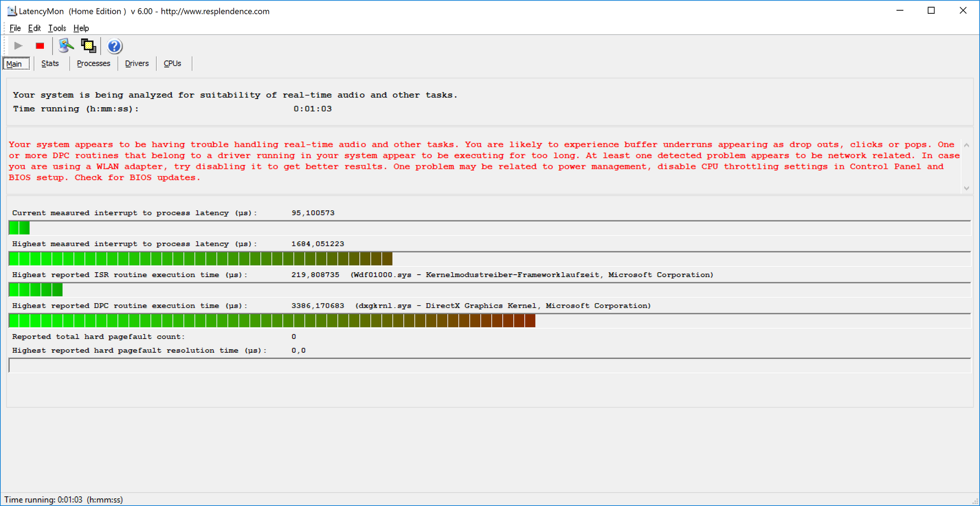Click the ISR execution time value 219,808735
This screenshot has height=506, width=980.
tap(315, 275)
